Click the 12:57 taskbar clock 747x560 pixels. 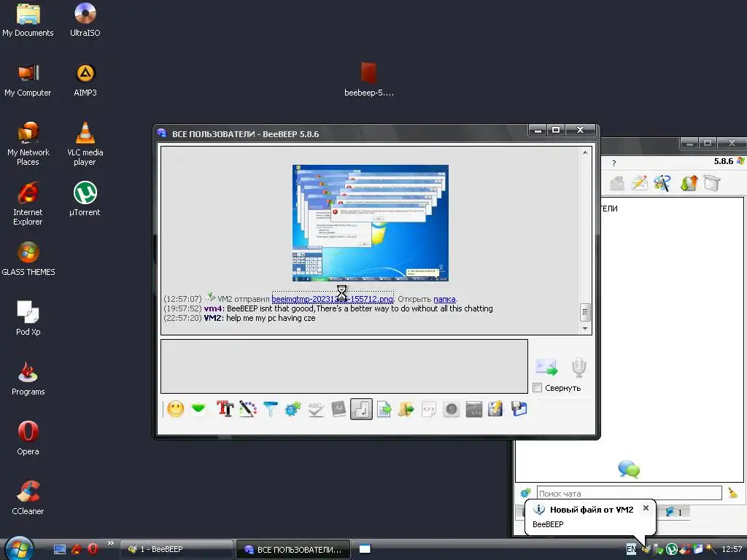pos(731,549)
